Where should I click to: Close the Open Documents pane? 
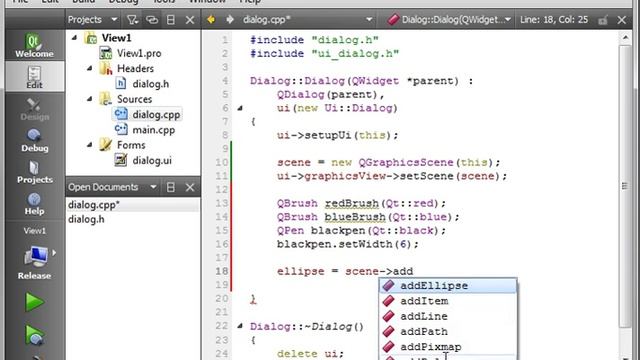pos(190,187)
